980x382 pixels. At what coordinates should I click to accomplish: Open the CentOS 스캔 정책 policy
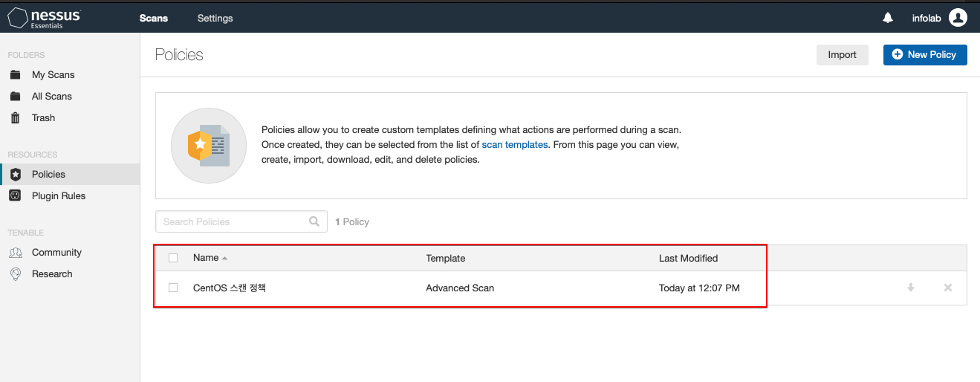230,288
